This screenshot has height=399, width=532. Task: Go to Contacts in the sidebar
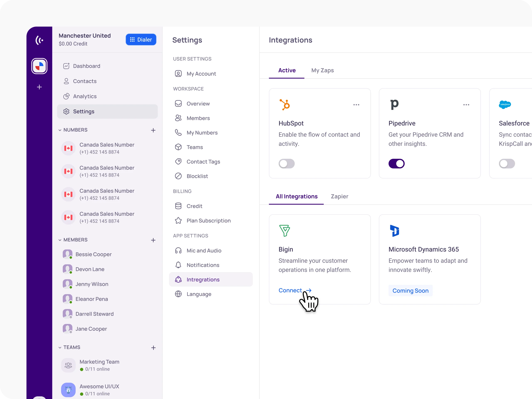(x=107, y=81)
